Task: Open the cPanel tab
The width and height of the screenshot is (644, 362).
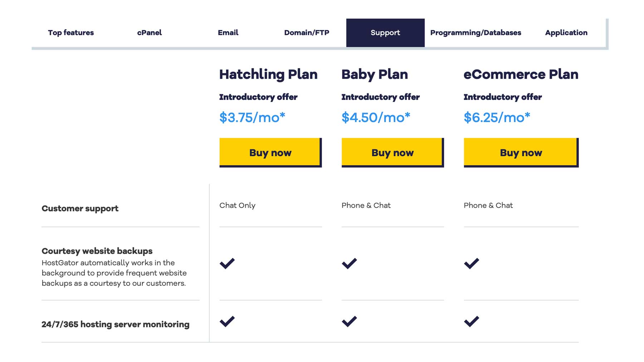Action: coord(150,33)
